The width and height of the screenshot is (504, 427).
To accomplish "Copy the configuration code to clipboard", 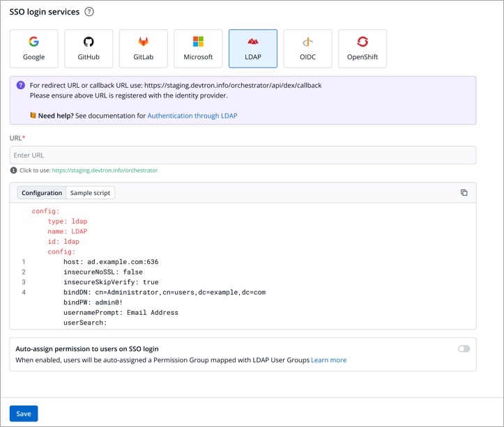I will point(464,193).
